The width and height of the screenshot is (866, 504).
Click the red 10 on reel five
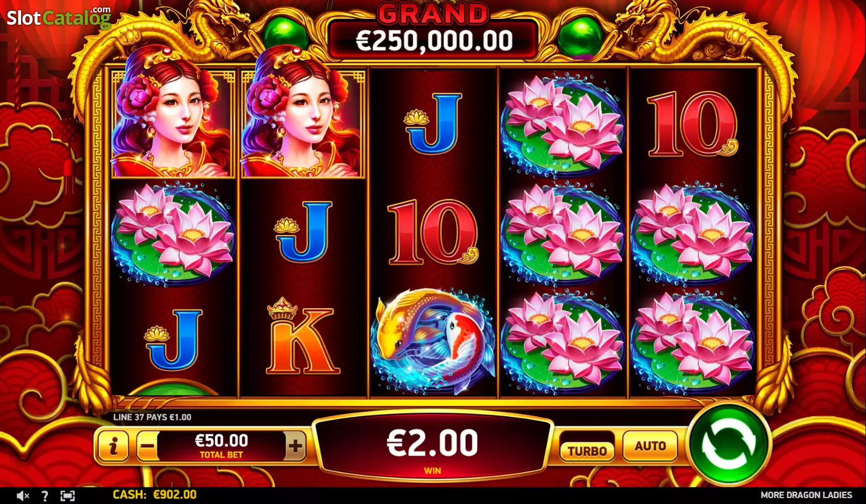click(x=692, y=124)
